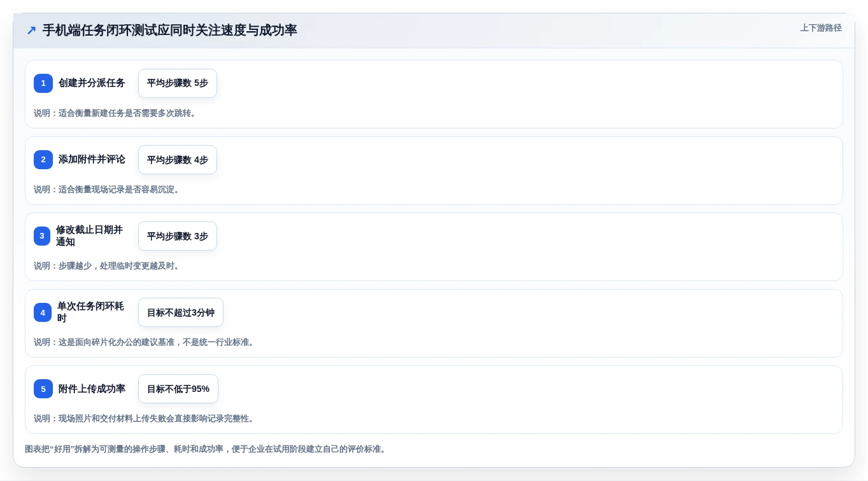Click the note about 现场记录是否容易沉淀
Screen dimensions: 868x481
pyautogui.click(x=108, y=190)
